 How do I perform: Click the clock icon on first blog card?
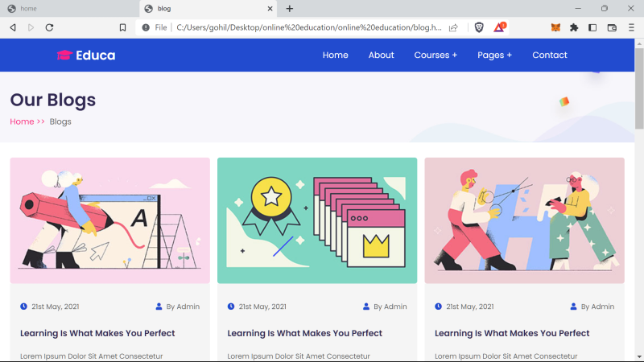pyautogui.click(x=24, y=306)
